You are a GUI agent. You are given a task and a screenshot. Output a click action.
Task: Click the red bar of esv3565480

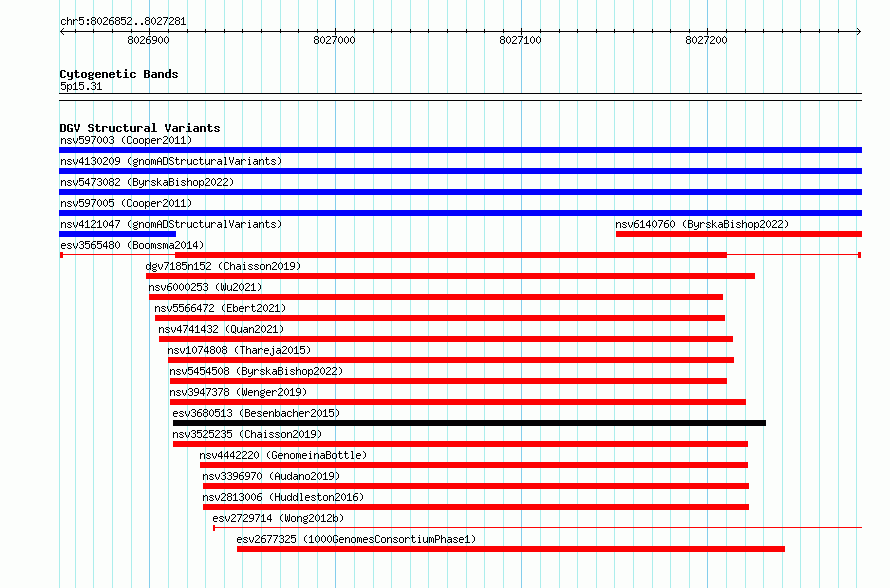click(x=451, y=255)
